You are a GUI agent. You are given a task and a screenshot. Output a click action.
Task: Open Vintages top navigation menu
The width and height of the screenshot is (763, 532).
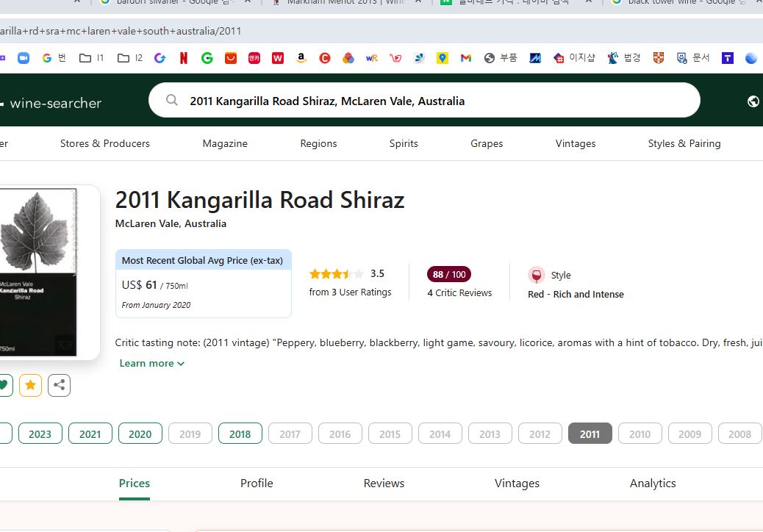tap(575, 143)
